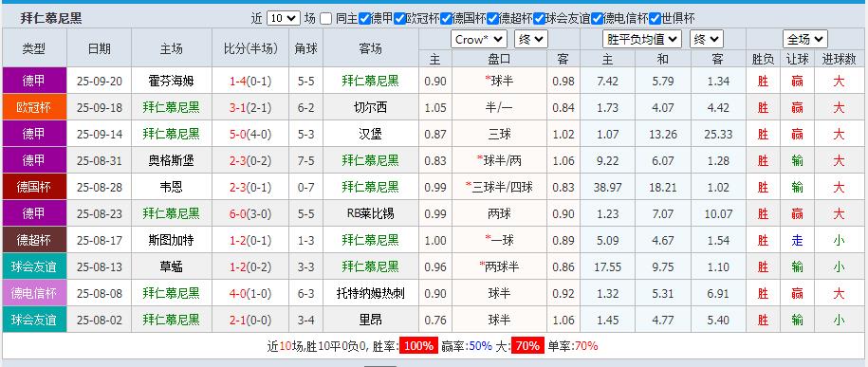This screenshot has width=868, height=367.
Task: Open the 2-1(0-0) score against 里昂
Action: pos(250,321)
